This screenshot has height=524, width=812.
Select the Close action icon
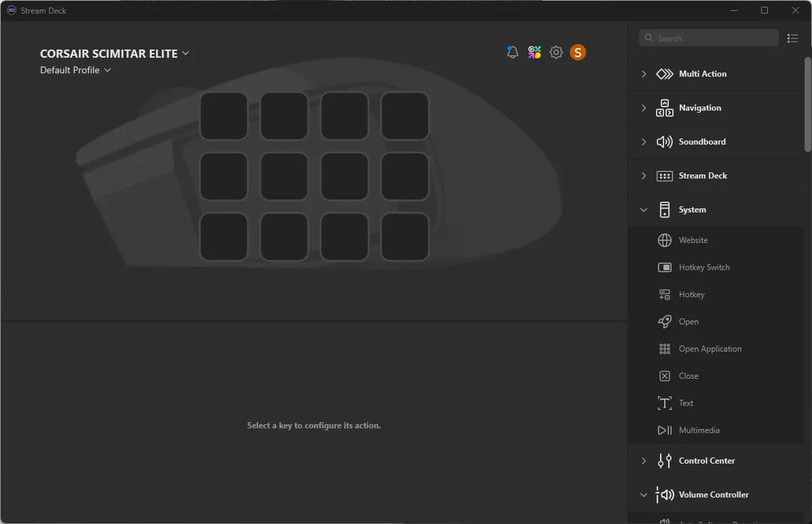tap(664, 376)
